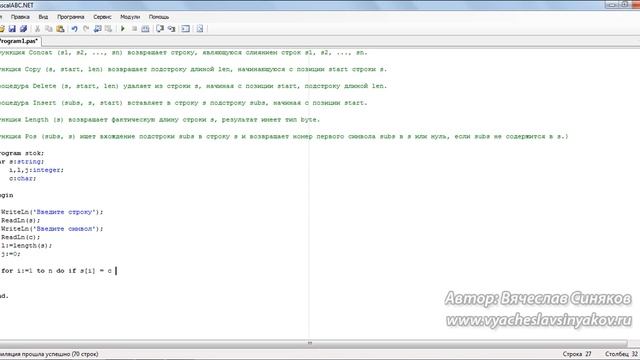The width and height of the screenshot is (640, 360).
Task: Click the WriteLn('Введите символ') line
Action: [x=52, y=229]
